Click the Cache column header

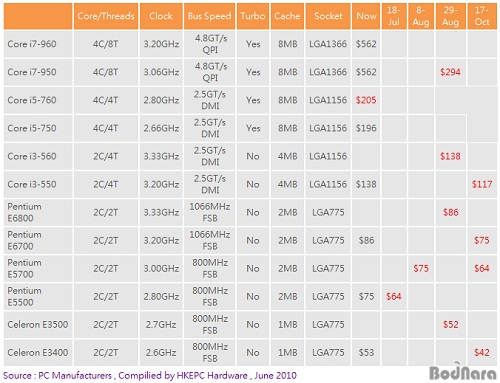click(287, 16)
